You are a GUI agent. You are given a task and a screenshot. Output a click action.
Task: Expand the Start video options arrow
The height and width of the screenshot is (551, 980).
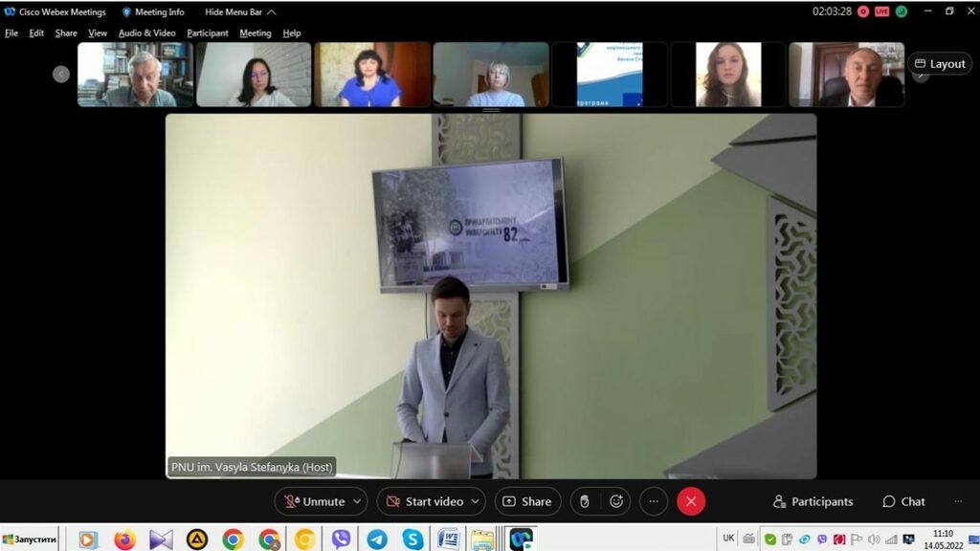pos(476,501)
